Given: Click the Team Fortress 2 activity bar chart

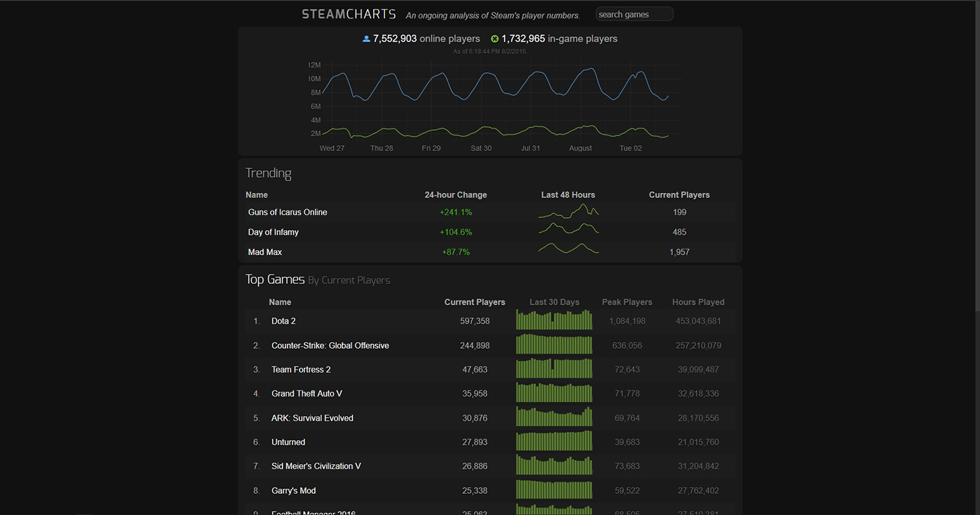Looking at the screenshot, I should (x=554, y=369).
